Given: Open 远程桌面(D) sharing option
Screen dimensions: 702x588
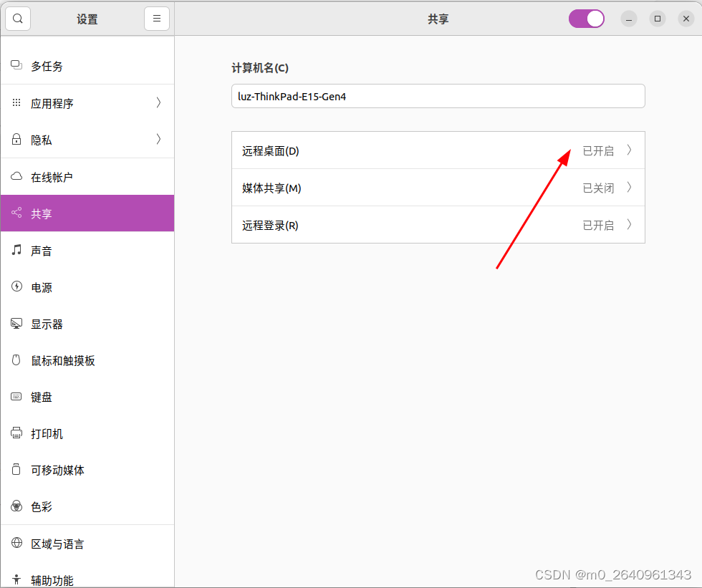Looking at the screenshot, I should 438,150.
